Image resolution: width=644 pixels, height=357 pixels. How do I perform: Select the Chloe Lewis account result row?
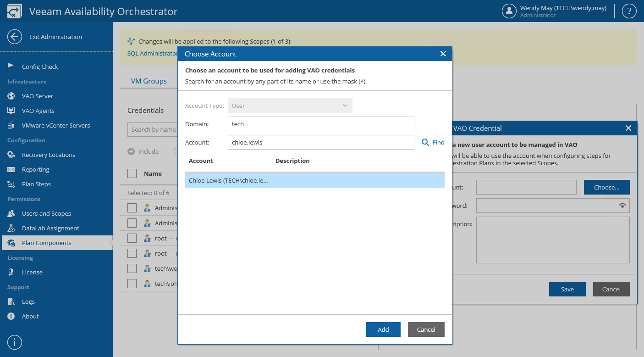click(x=314, y=180)
